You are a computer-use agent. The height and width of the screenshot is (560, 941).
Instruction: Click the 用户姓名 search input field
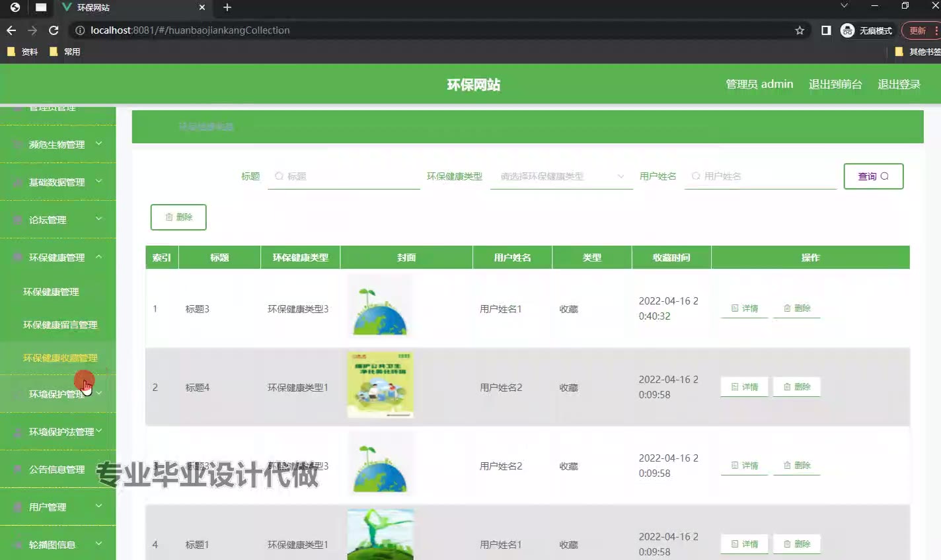tap(761, 176)
